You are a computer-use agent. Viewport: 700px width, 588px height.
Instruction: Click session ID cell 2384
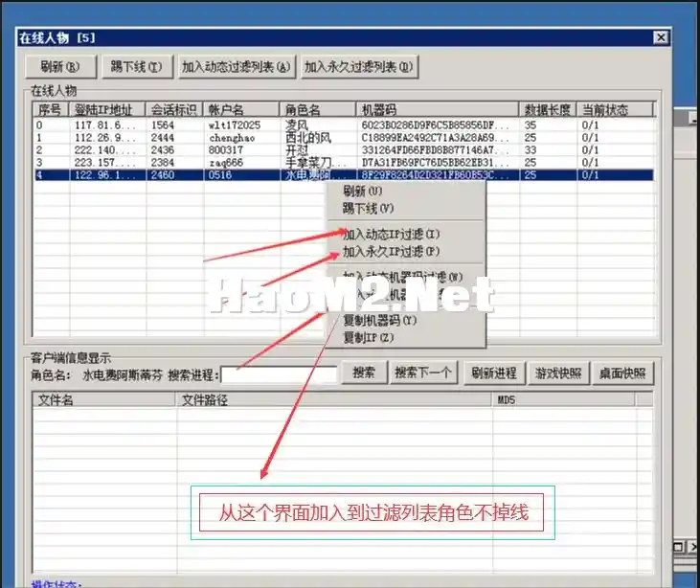[x=162, y=162]
